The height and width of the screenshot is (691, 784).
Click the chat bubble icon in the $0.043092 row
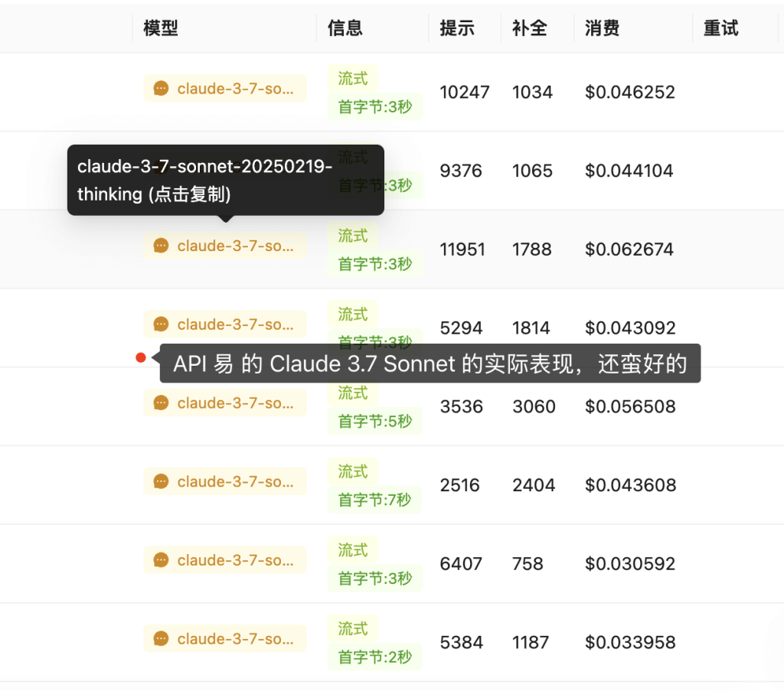pyautogui.click(x=161, y=324)
